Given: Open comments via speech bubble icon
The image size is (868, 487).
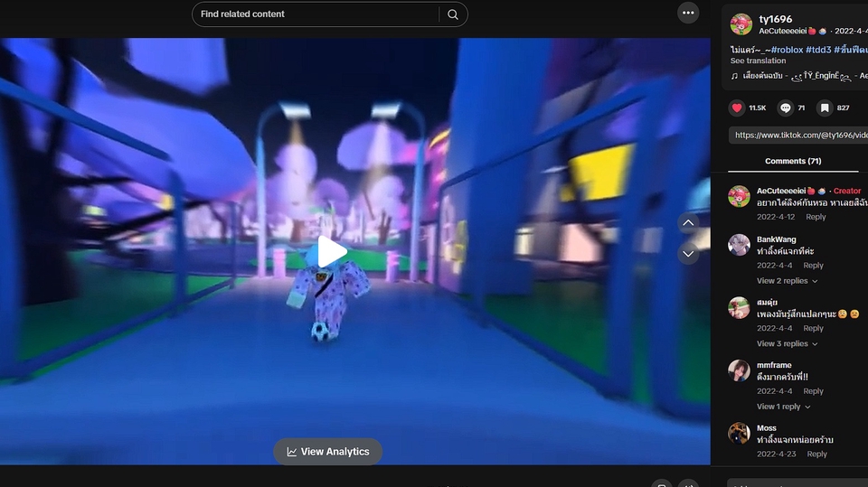Looking at the screenshot, I should [785, 108].
